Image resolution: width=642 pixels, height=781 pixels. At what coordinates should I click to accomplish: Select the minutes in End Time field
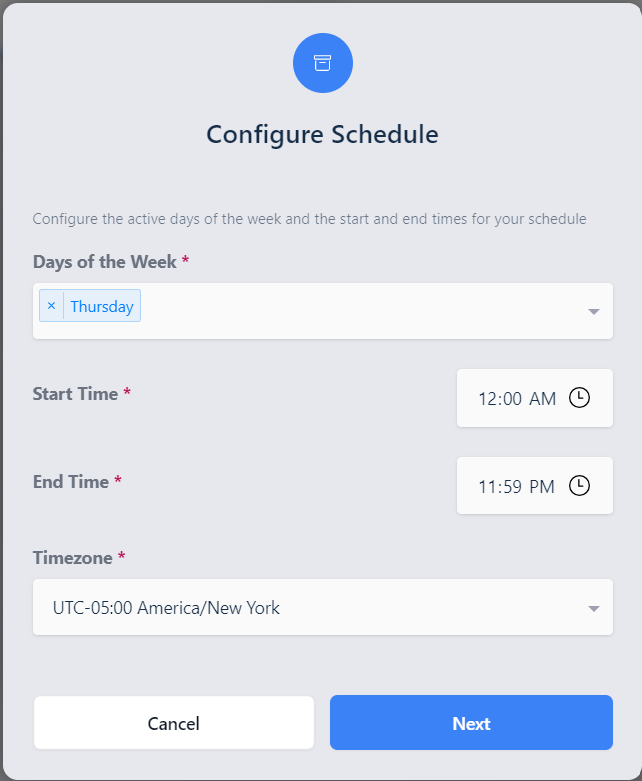(511, 487)
